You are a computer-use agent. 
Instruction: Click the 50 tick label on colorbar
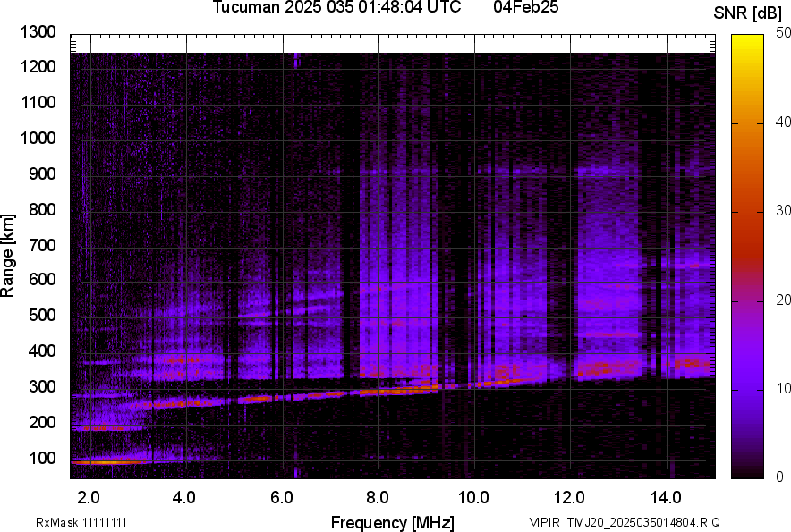[784, 32]
